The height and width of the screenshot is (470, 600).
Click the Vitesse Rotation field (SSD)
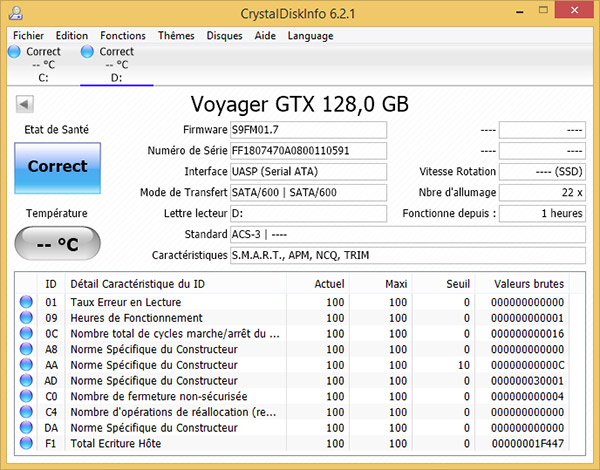[542, 171]
